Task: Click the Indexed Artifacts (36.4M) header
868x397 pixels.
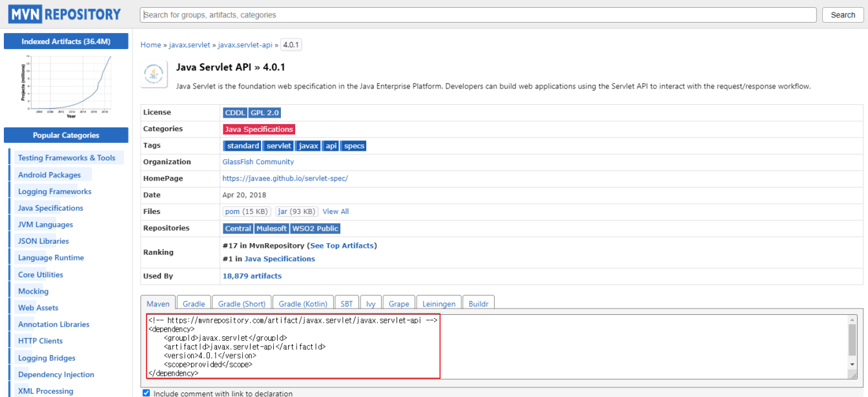Action: tap(66, 41)
